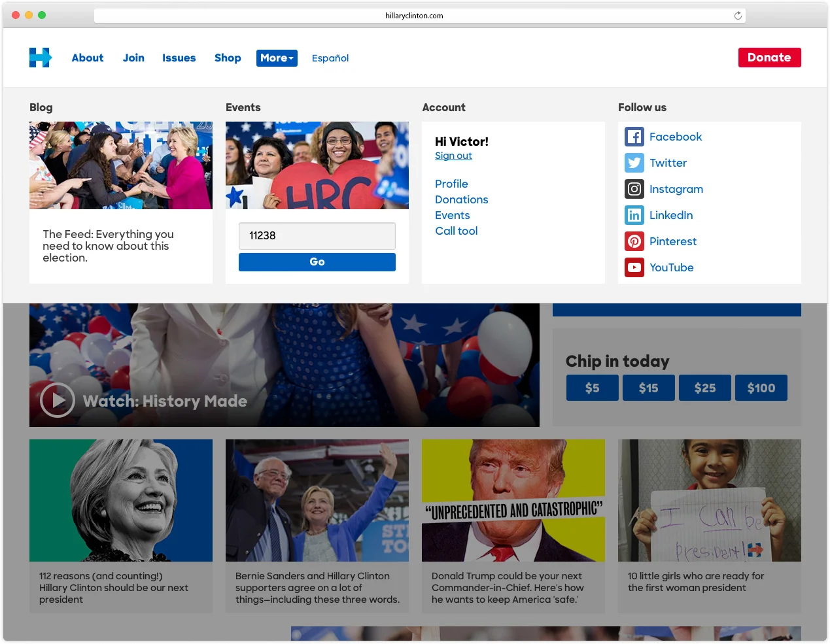The image size is (830, 644).
Task: Follow the Facebook text link
Action: 676,137
